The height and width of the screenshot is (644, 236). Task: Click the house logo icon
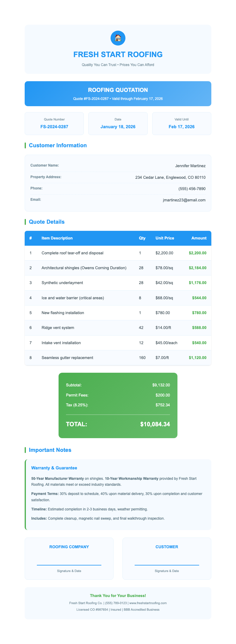pyautogui.click(x=118, y=38)
